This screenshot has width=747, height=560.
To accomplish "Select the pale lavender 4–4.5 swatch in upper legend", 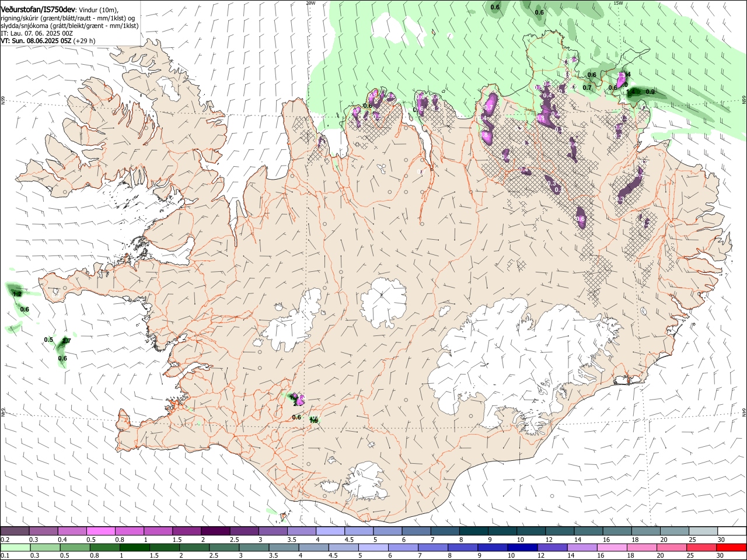I will coord(330,531).
